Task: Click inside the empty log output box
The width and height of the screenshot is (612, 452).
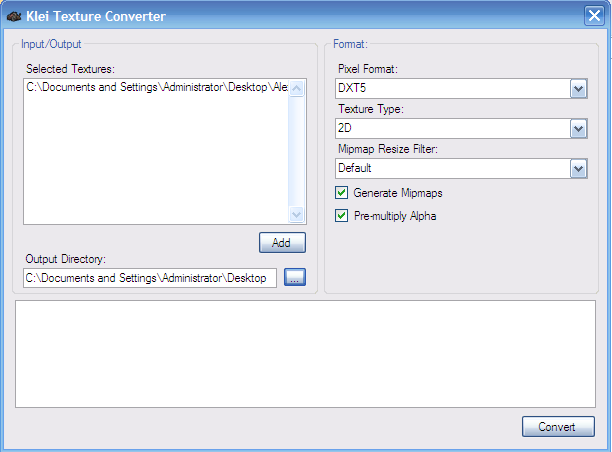Action: (x=305, y=353)
